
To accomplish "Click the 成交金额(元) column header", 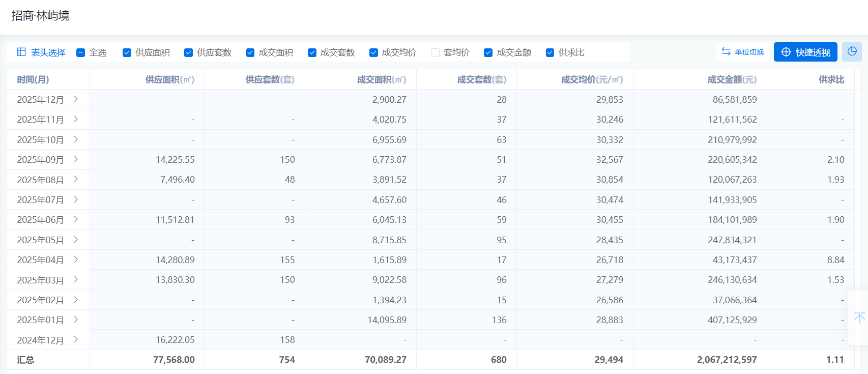I will 732,79.
